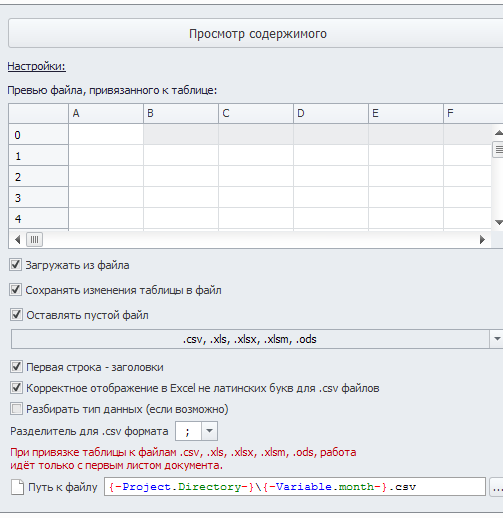This screenshot has height=518, width=503.
Task: Click the vertical scrollbar thumb of preview
Action: (498, 149)
